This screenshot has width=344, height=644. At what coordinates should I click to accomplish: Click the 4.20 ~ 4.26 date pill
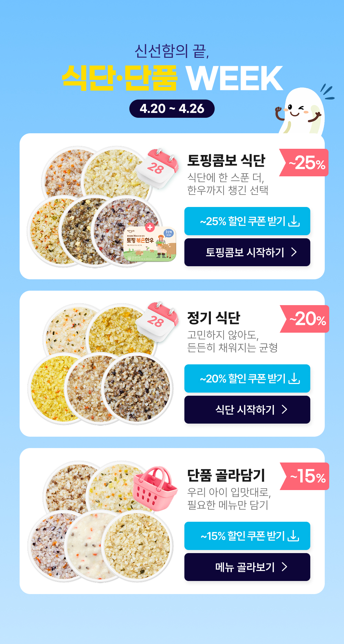tap(172, 109)
